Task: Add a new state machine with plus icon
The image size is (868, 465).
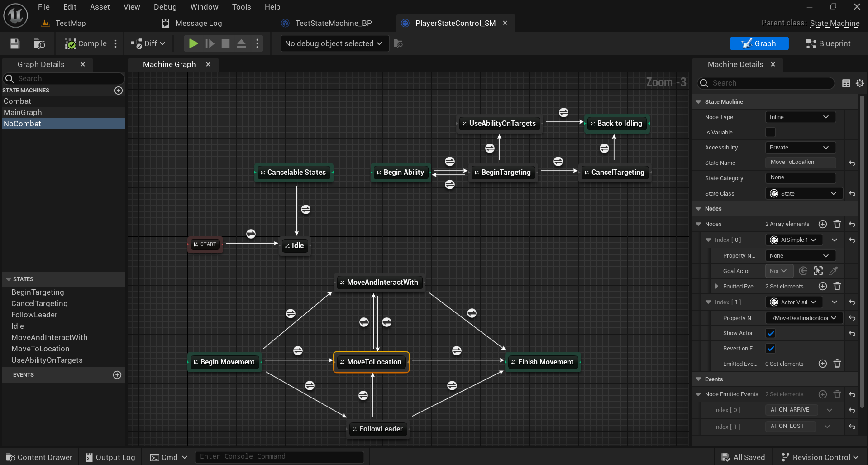Action: pyautogui.click(x=119, y=91)
